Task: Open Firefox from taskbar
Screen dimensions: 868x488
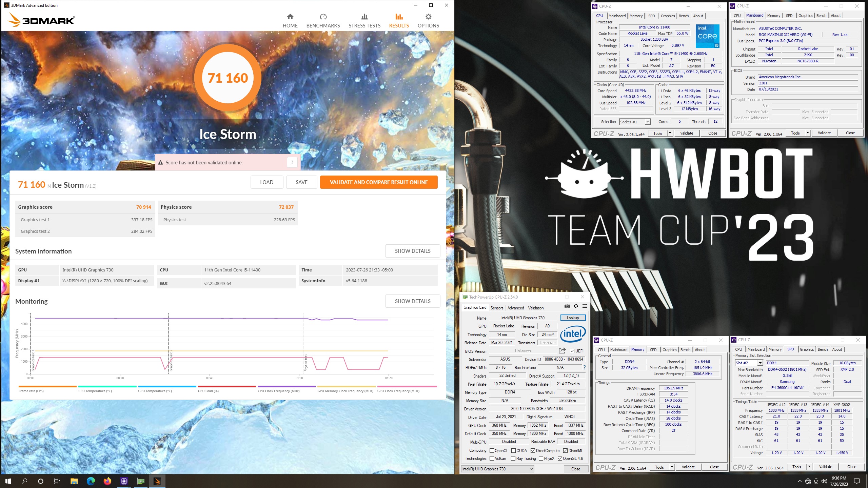Action: click(107, 481)
